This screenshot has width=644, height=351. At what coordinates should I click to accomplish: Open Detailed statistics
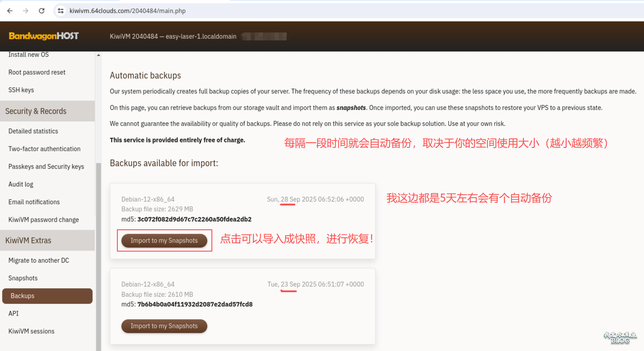(x=33, y=131)
